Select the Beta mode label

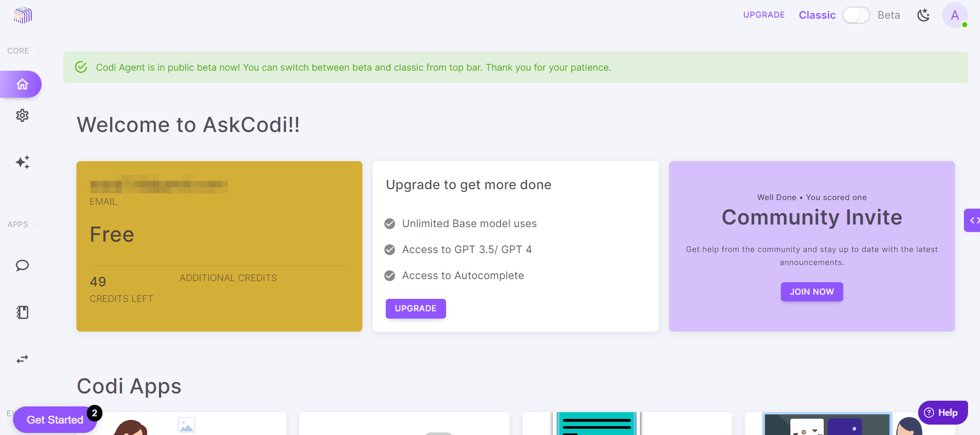[x=888, y=15]
